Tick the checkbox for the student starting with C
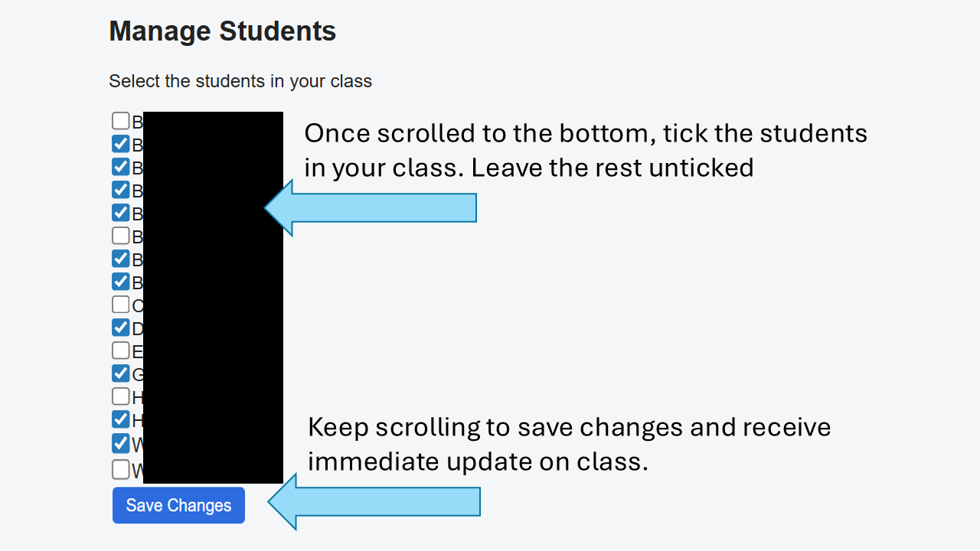Screen dimensions: 980x551 click(x=120, y=305)
